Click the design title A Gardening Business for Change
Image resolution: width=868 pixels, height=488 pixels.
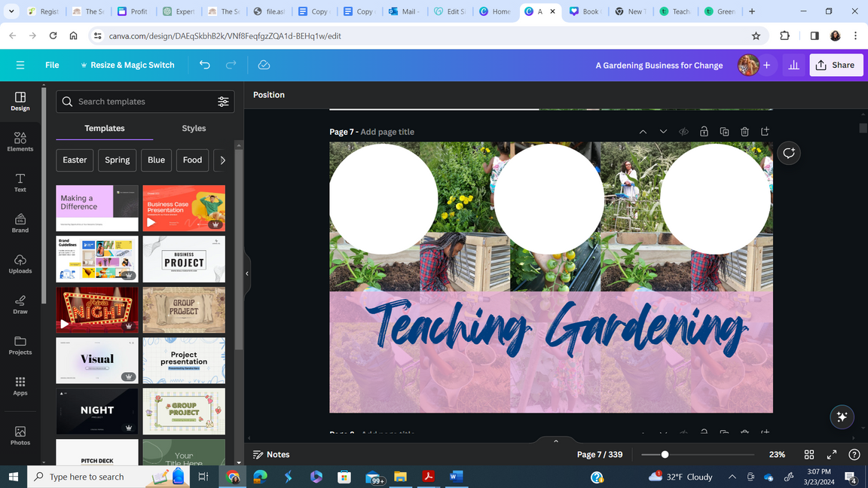[659, 66]
